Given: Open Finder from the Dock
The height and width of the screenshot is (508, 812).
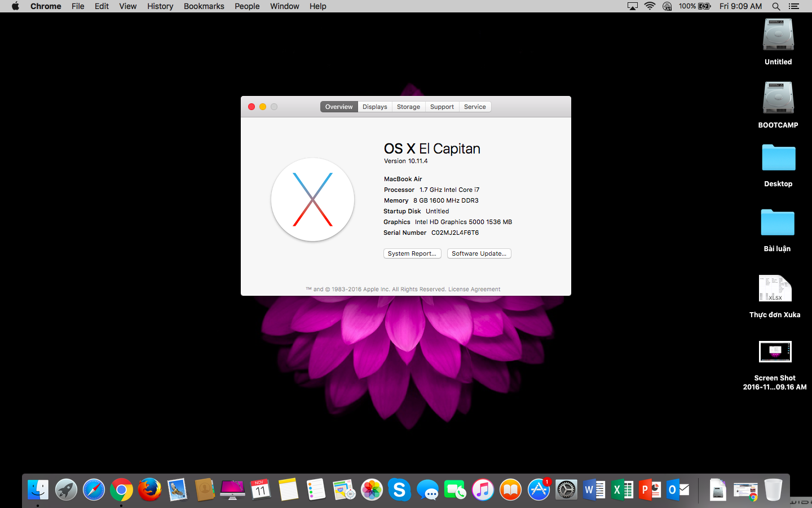Looking at the screenshot, I should coord(38,489).
